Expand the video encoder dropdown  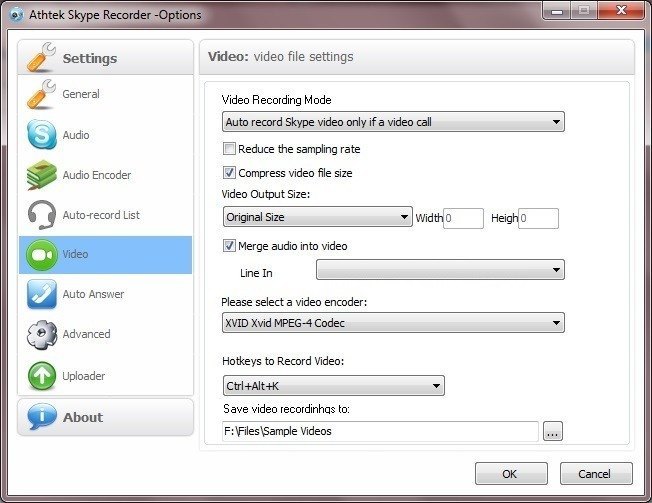[x=393, y=323]
